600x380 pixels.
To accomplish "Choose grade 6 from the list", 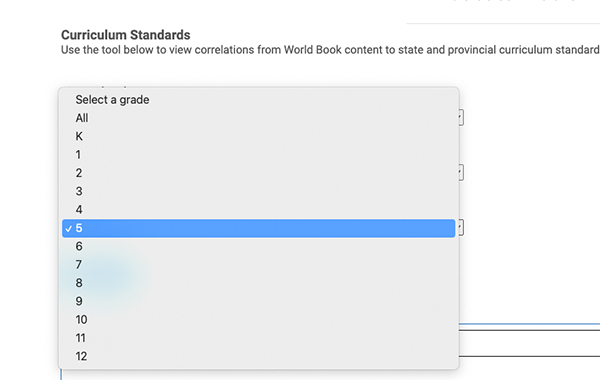I will click(x=258, y=246).
